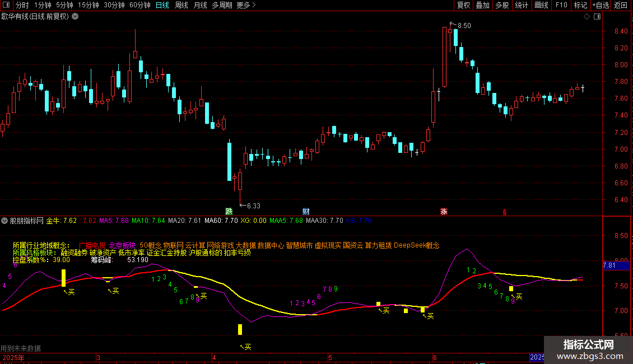Click the 广播电视 industry tag
This screenshot has width=633, height=364.
[92, 245]
